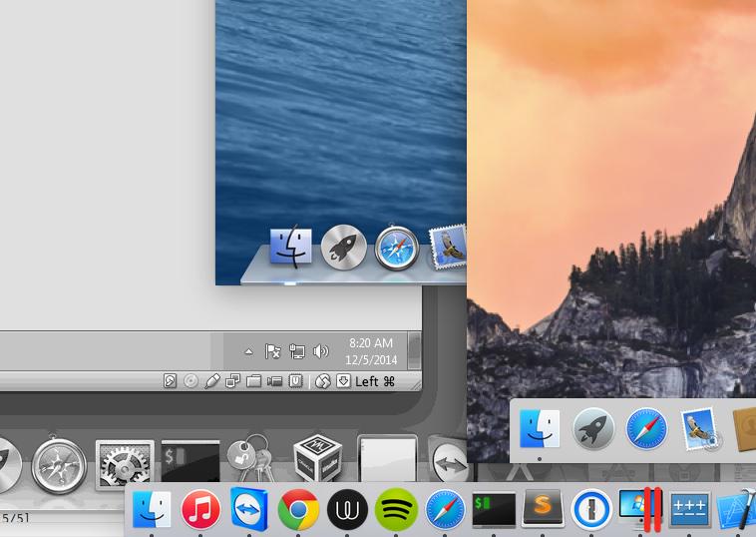Click the Windows tray network icon
This screenshot has width=756, height=537.
297,351
